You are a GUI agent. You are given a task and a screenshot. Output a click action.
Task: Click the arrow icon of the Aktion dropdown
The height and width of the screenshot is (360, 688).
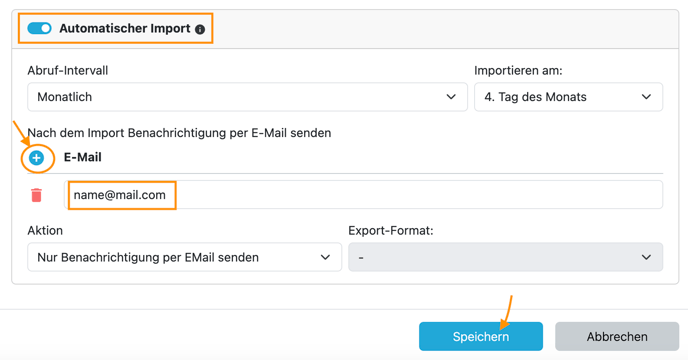click(x=325, y=257)
